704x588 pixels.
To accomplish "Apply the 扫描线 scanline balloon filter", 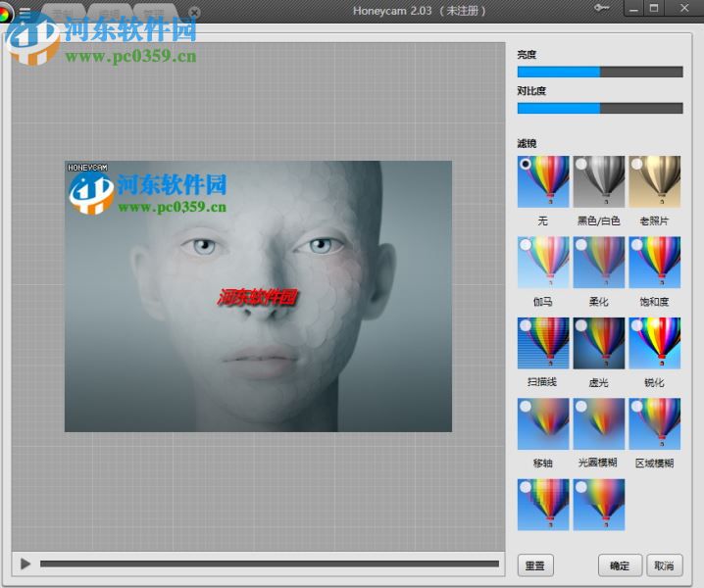I will point(543,343).
